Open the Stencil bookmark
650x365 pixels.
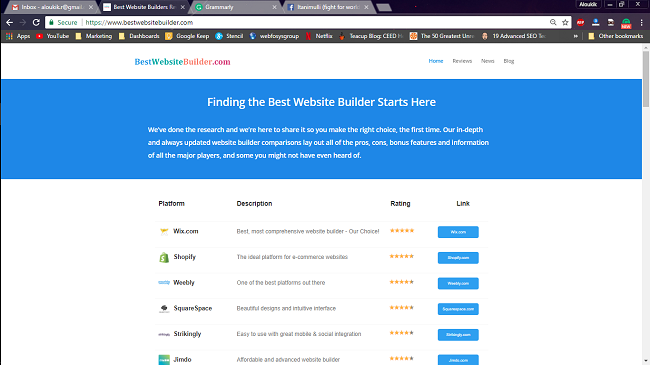[x=229, y=36]
